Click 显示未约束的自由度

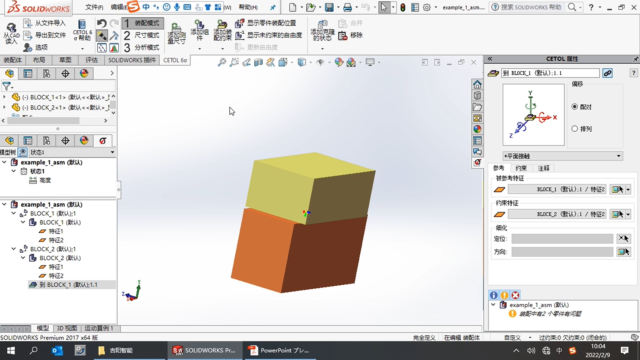(269, 36)
